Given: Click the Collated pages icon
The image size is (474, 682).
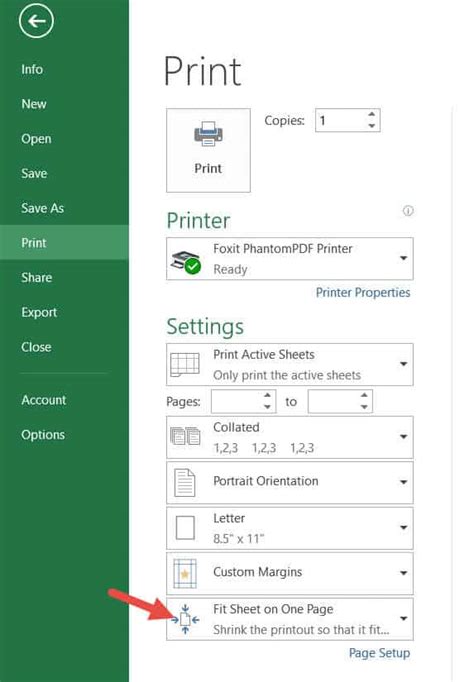Looking at the screenshot, I should tap(185, 436).
